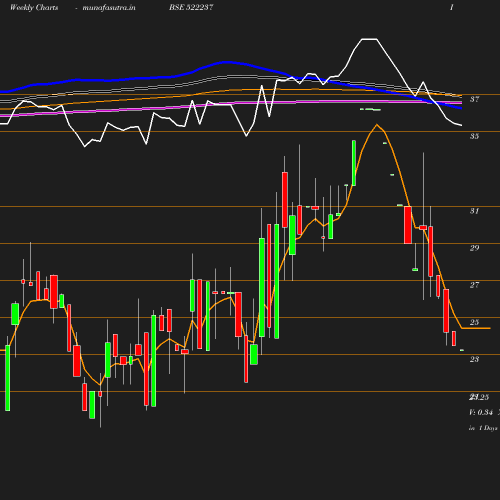Click the price axis label 23
The height and width of the screenshot is (500, 500).
(474, 359)
